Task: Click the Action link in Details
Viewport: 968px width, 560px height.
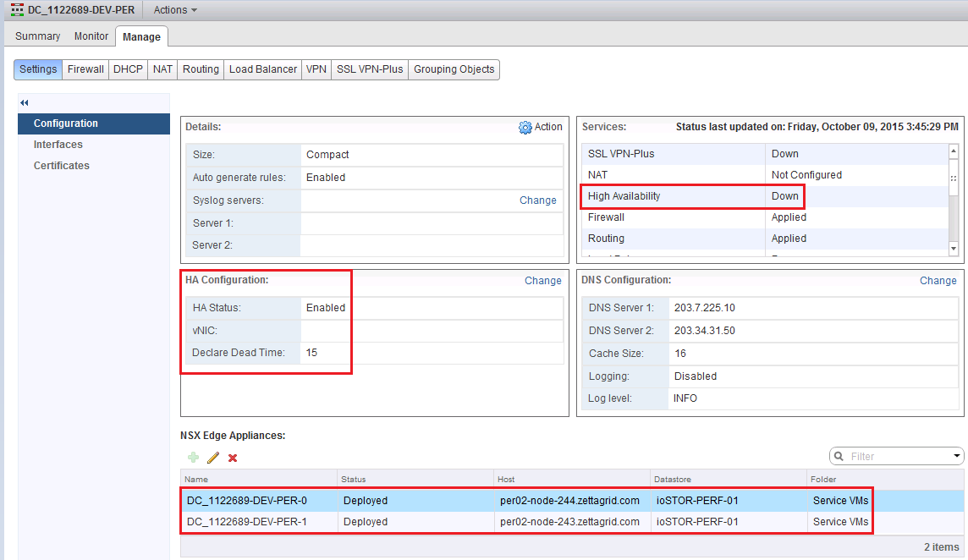Action: coord(548,127)
